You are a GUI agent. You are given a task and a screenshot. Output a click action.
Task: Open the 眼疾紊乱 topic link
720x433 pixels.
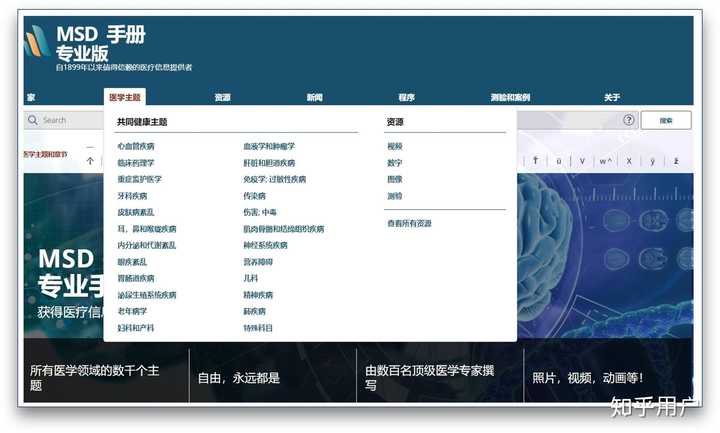(x=132, y=262)
